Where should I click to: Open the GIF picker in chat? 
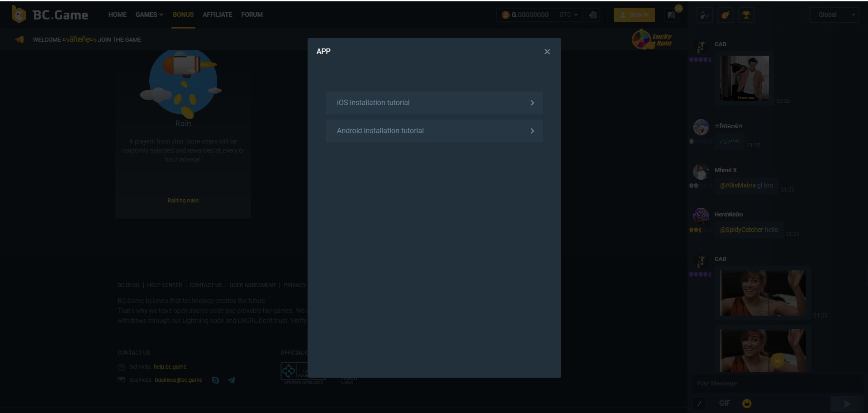pyautogui.click(x=724, y=403)
